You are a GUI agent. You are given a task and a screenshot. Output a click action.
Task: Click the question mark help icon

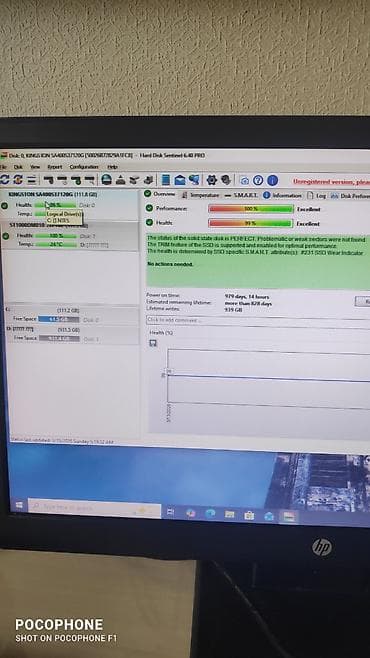(x=258, y=180)
